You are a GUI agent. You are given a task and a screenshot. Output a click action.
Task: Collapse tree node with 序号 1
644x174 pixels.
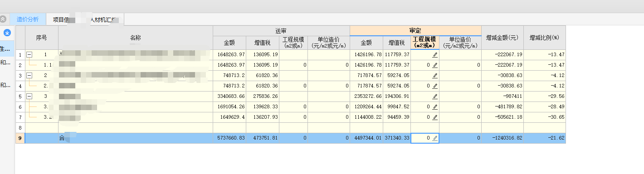[x=29, y=54]
